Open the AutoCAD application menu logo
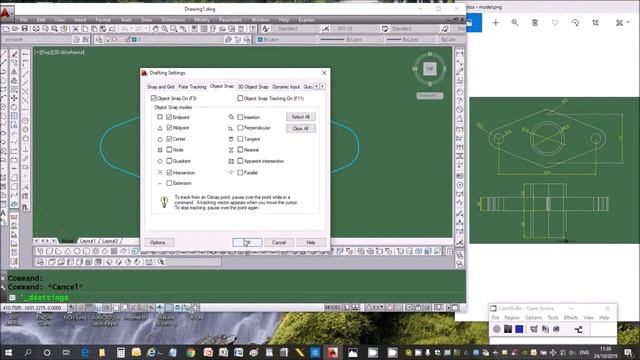 click(x=6, y=12)
